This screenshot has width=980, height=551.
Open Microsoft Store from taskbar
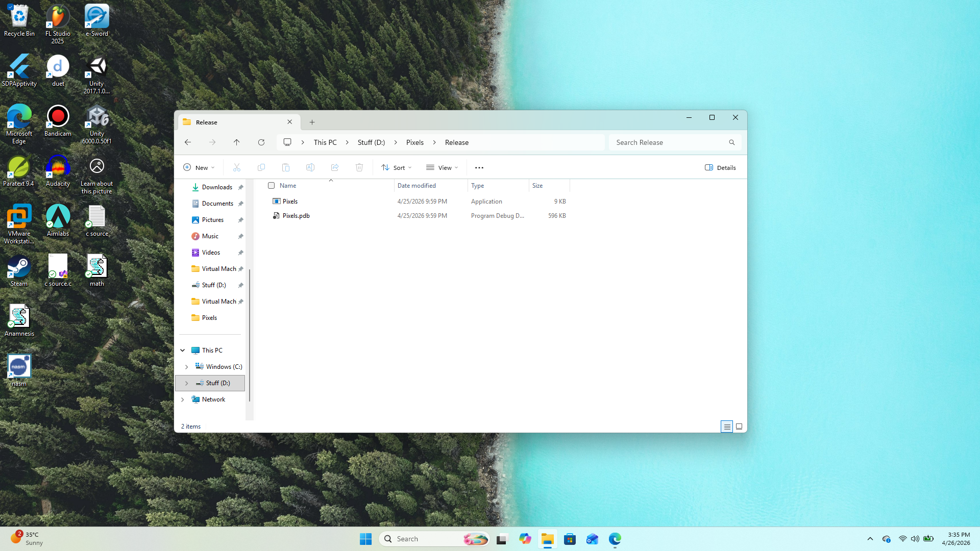click(570, 539)
